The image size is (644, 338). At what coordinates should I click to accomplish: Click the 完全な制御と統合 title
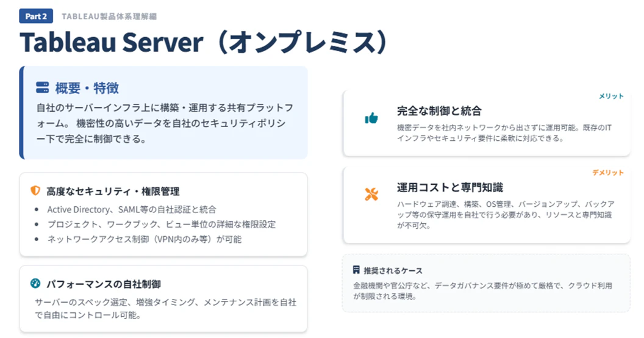pos(439,111)
